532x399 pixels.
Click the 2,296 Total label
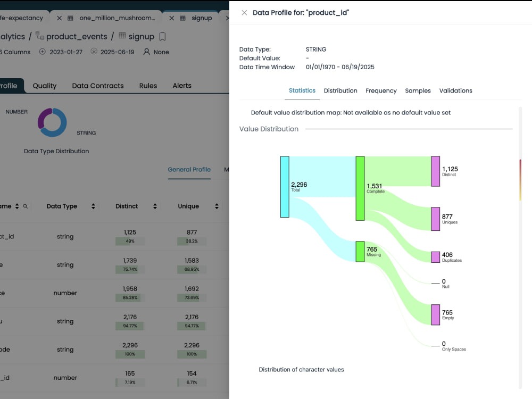pos(299,186)
